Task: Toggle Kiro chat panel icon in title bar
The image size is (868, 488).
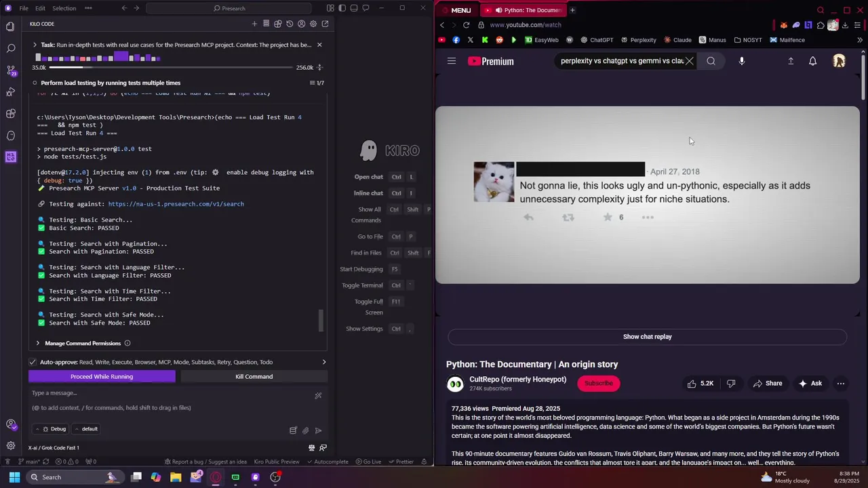Action: (x=366, y=8)
